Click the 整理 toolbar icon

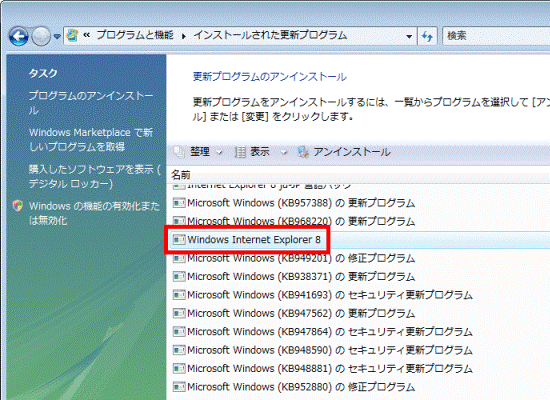(x=179, y=152)
